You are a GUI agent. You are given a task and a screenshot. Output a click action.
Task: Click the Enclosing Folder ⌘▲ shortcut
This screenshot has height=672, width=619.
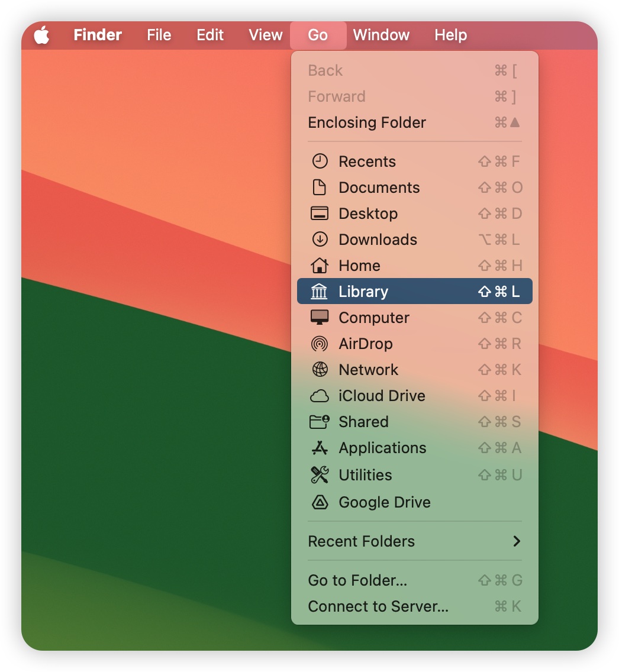tap(508, 122)
